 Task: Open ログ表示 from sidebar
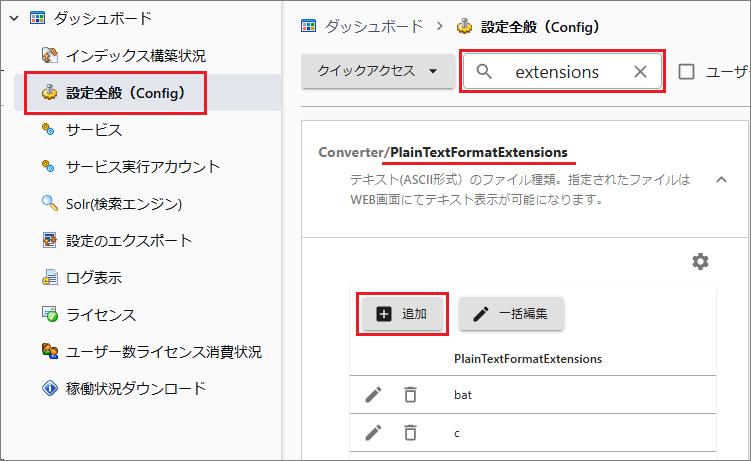click(x=94, y=278)
